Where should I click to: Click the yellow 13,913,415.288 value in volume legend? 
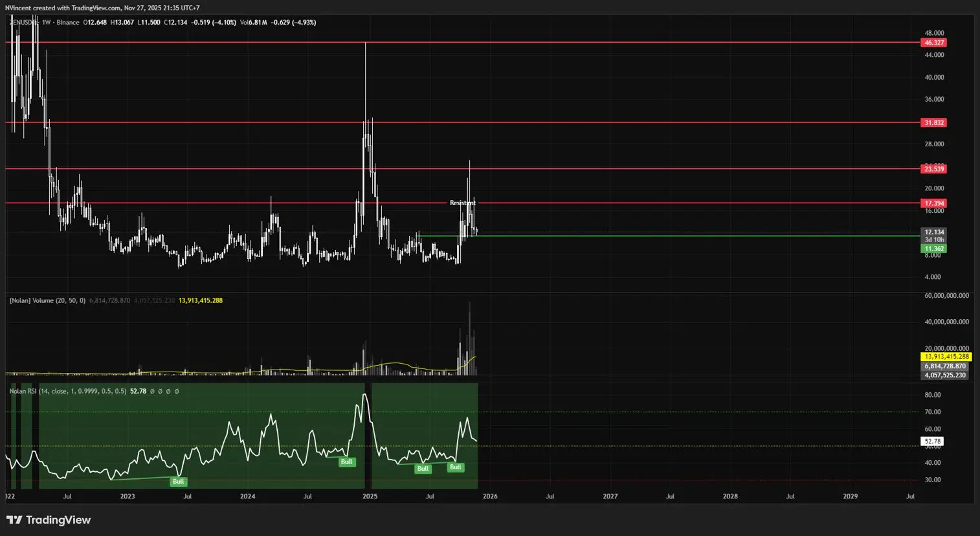pos(201,300)
